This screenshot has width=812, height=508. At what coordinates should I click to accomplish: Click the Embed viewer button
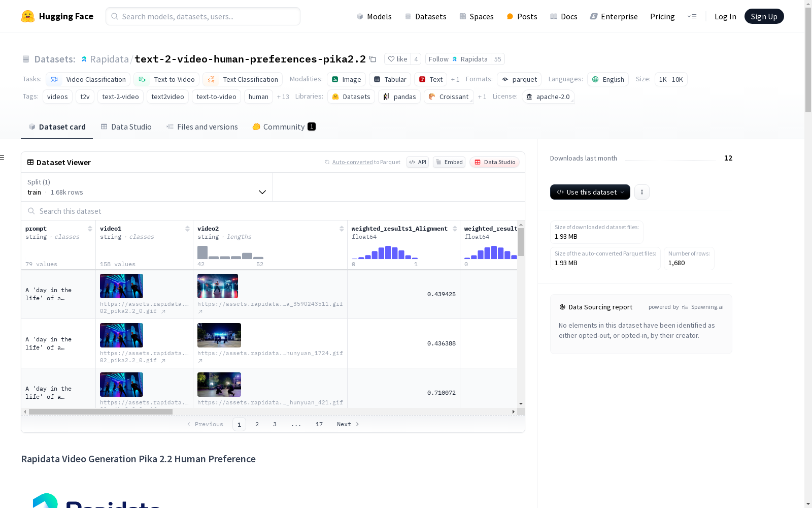(449, 162)
